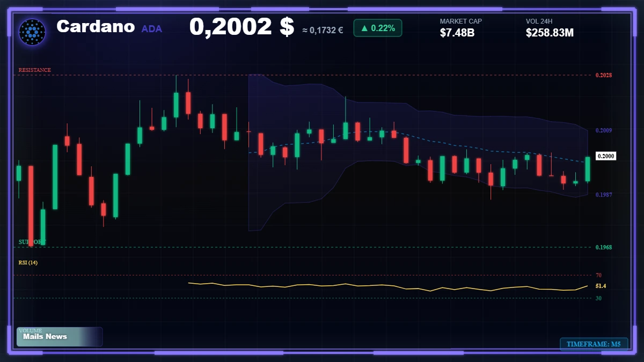Click the RSI 70 overbought level
Viewport: 644px width, 362px height.
(598, 275)
